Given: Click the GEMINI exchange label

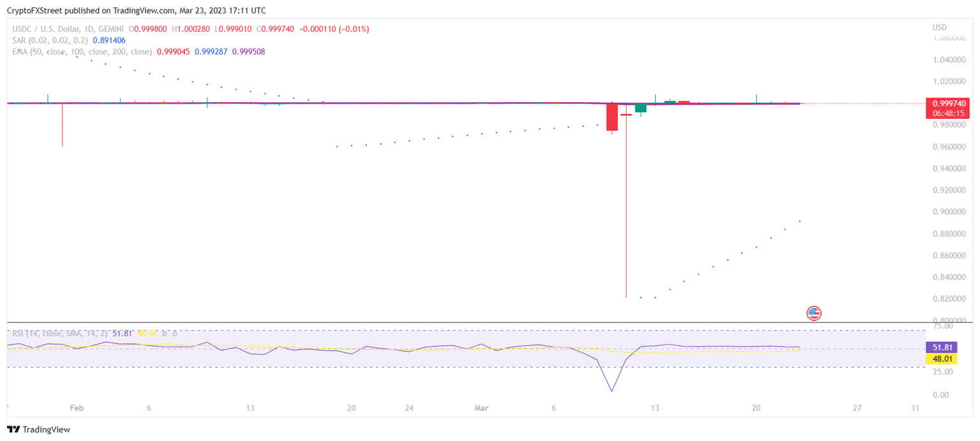Looking at the screenshot, I should click(x=110, y=28).
